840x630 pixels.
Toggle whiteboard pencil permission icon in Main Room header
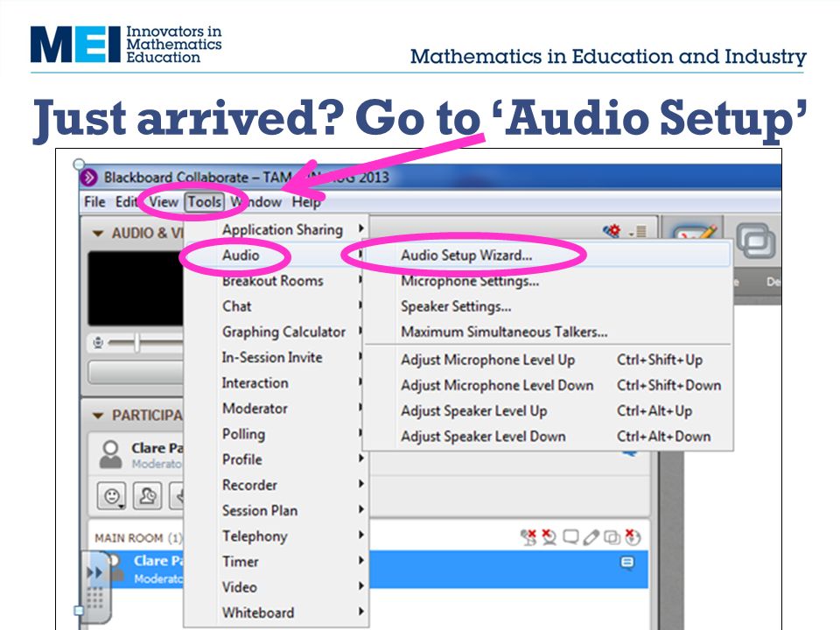click(591, 536)
